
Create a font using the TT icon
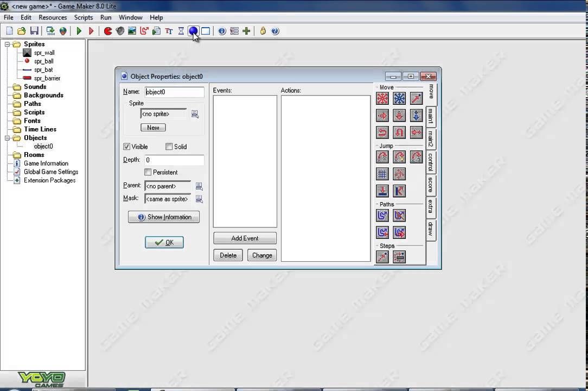pos(169,31)
